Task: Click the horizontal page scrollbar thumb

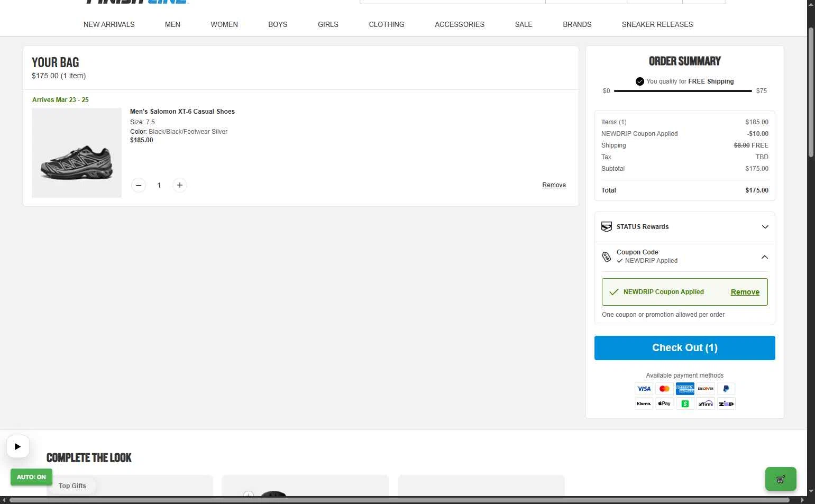Action: coord(399,500)
